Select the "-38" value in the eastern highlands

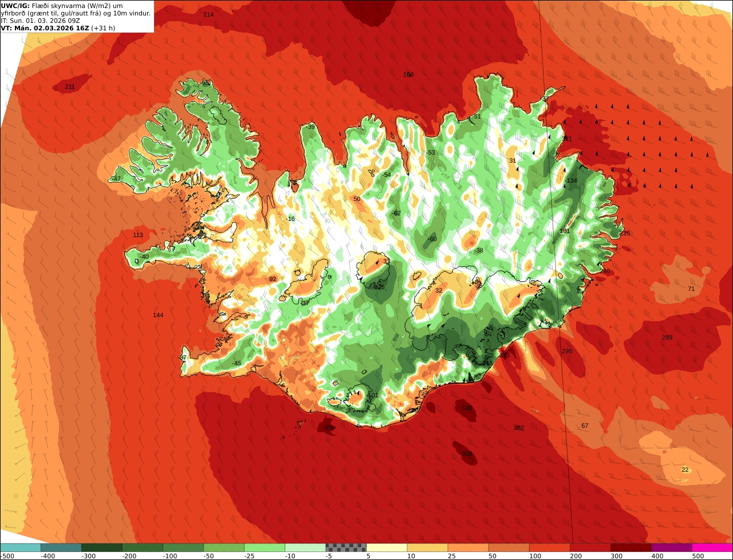(478, 251)
